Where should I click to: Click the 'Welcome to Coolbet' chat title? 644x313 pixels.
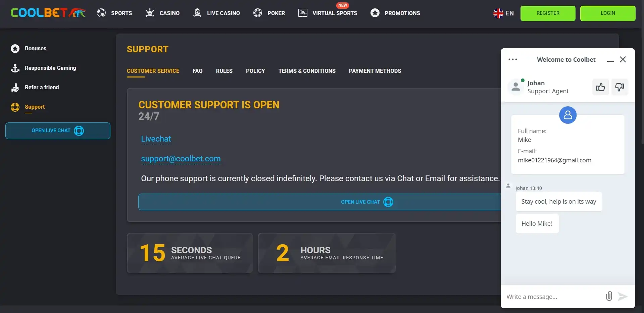pyautogui.click(x=566, y=59)
